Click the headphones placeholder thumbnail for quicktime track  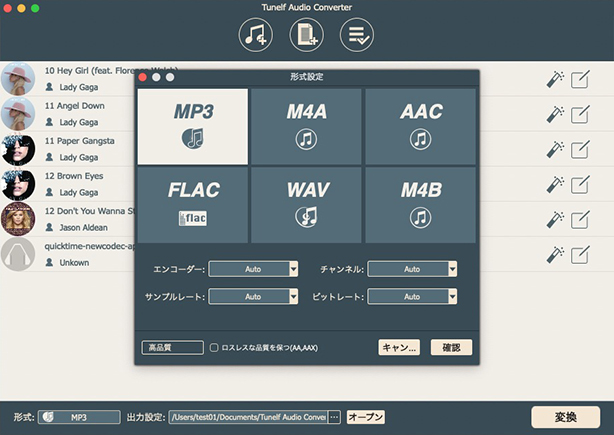18,255
